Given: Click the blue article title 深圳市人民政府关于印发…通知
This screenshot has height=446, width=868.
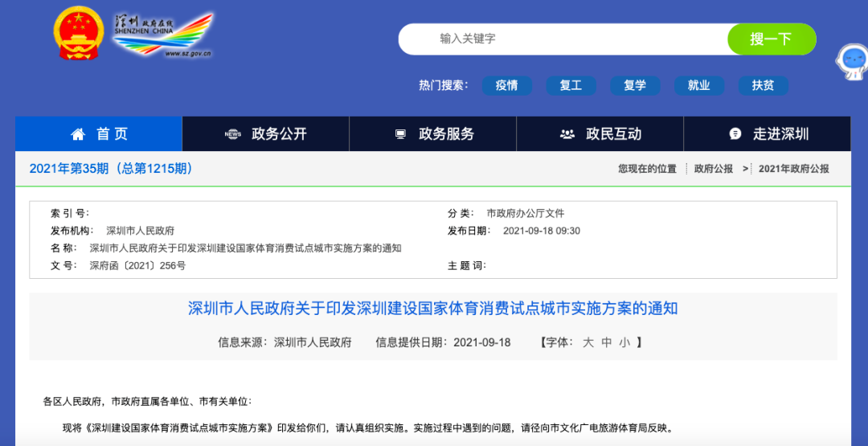Looking at the screenshot, I should pyautogui.click(x=433, y=309).
